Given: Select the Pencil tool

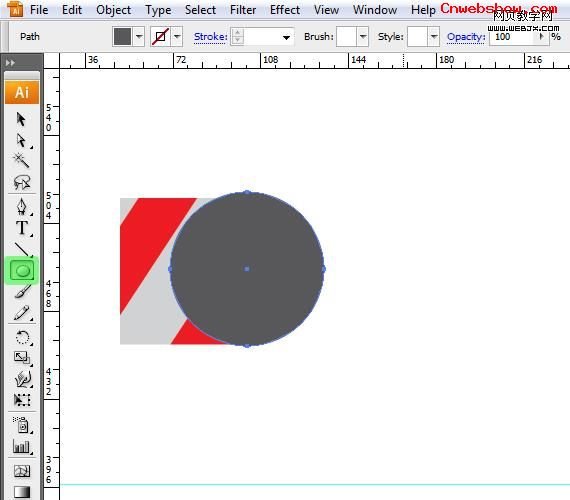Looking at the screenshot, I should (22, 313).
